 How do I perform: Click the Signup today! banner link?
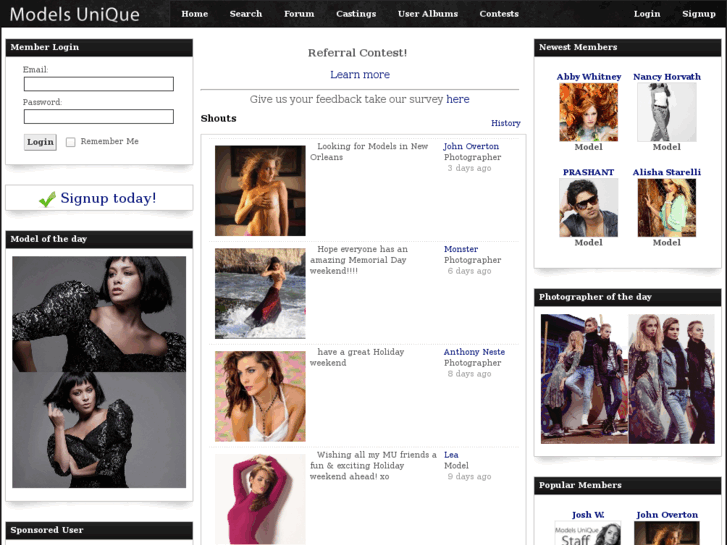tap(108, 198)
